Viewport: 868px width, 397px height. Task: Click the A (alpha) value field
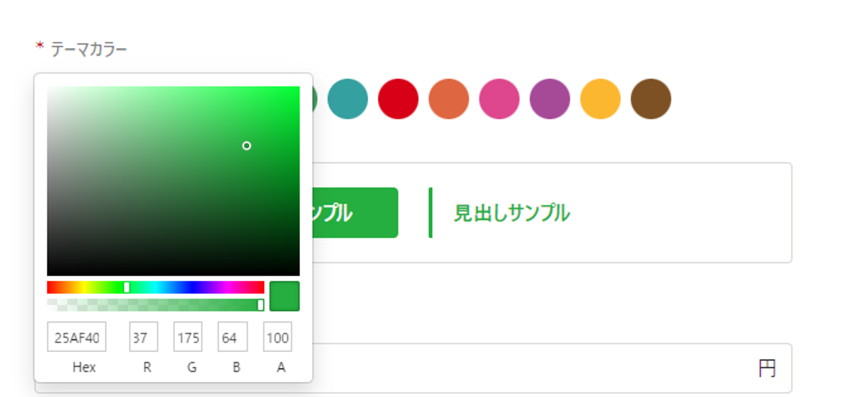coord(277,338)
